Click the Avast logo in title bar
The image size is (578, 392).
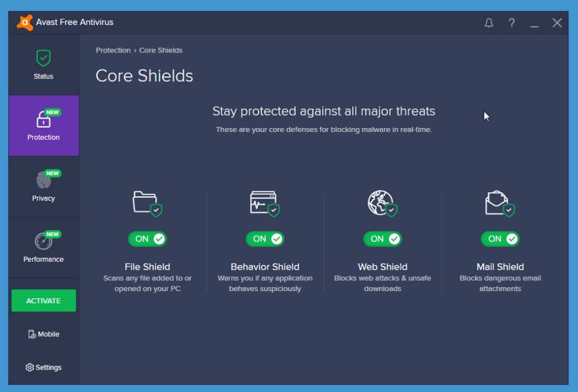[x=25, y=23]
